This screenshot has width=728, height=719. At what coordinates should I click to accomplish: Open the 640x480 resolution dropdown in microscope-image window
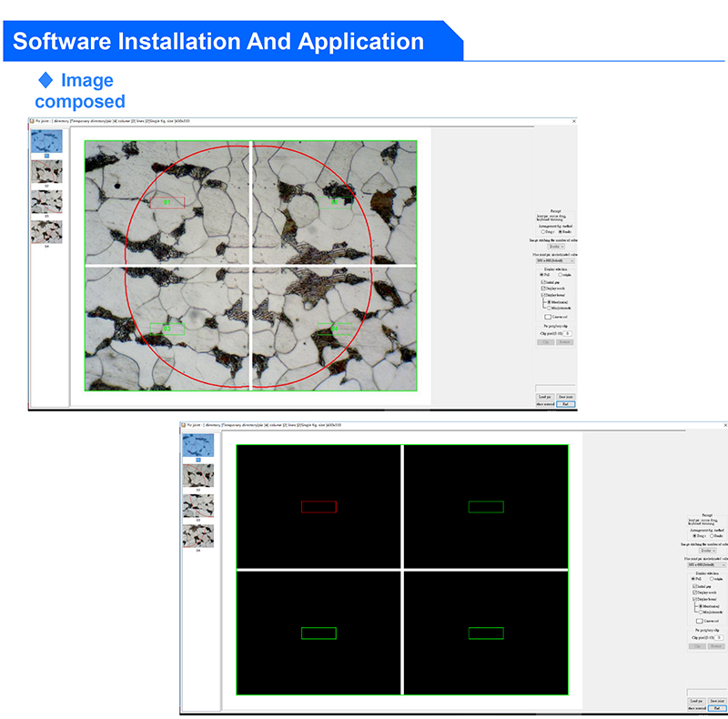(555, 260)
